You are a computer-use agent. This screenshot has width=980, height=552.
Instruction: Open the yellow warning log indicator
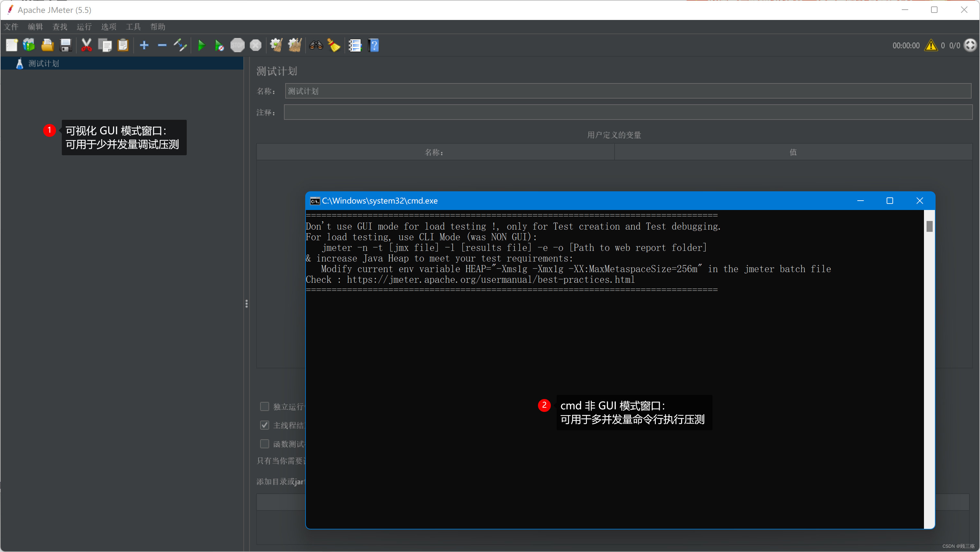[x=930, y=45]
